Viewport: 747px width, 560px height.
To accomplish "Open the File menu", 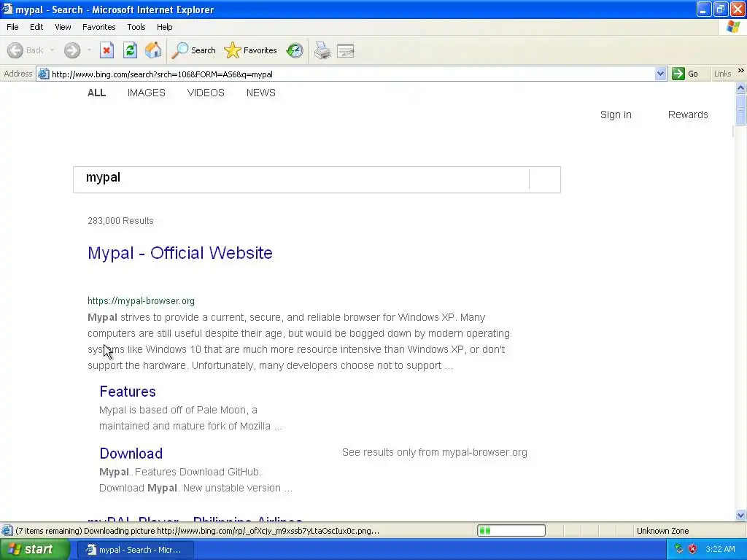I will pyautogui.click(x=12, y=27).
